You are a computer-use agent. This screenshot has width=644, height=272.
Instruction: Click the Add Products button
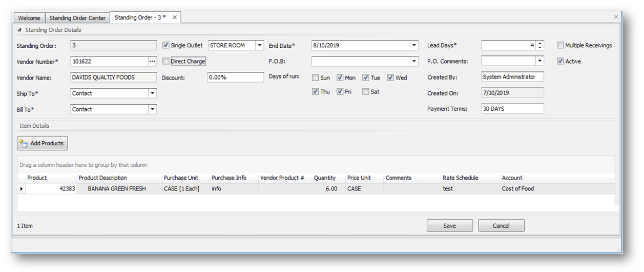click(x=42, y=144)
